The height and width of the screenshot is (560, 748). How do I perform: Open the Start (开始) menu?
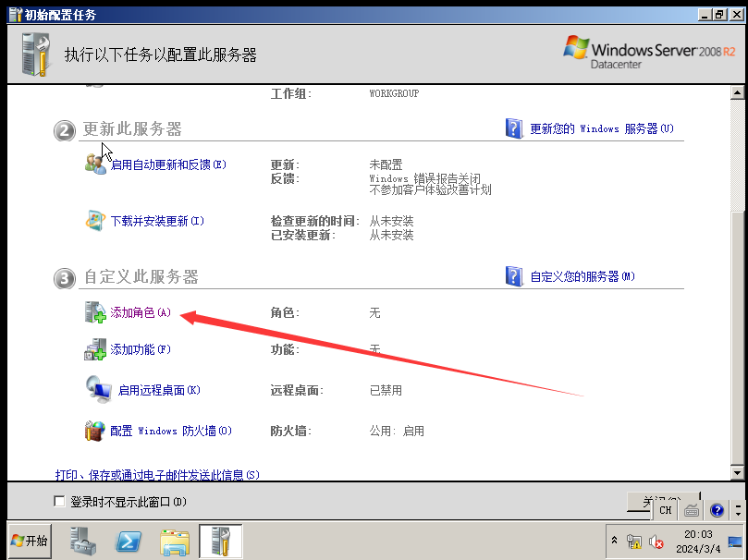coord(28,541)
